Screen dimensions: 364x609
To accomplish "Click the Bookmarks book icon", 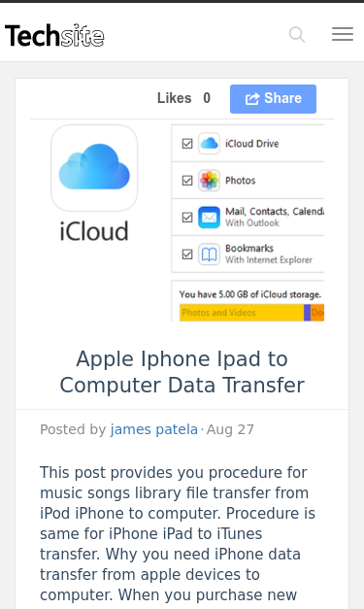I will click(x=209, y=254).
